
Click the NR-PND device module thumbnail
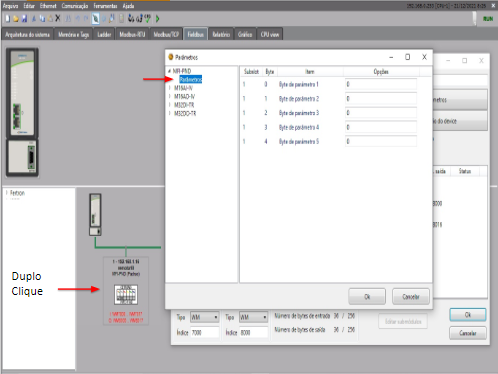pos(126,294)
